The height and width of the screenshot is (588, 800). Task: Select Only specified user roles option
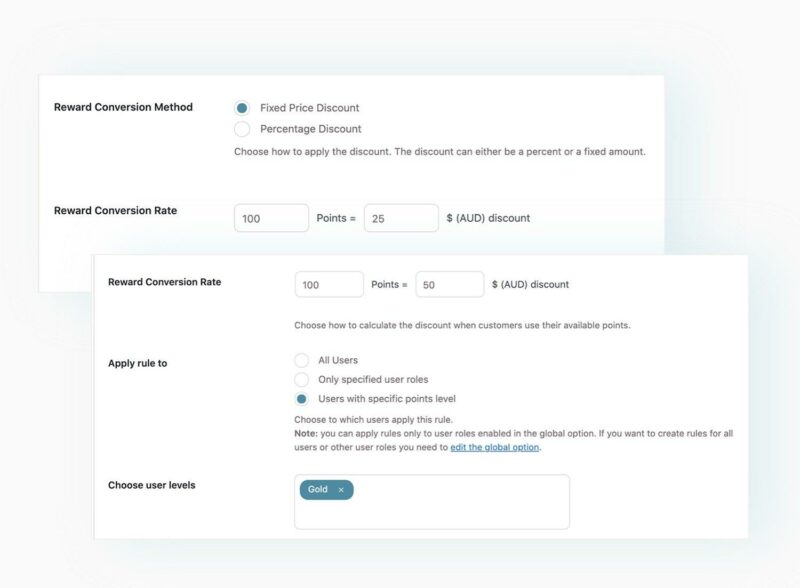point(302,380)
